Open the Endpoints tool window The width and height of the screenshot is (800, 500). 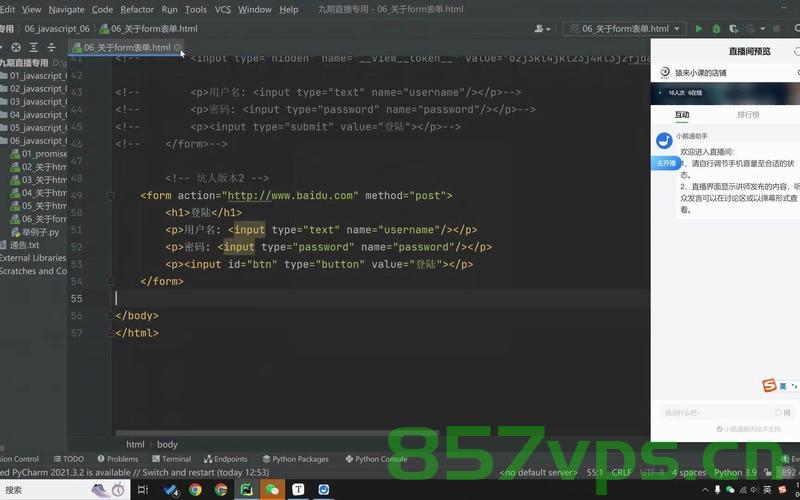point(226,459)
